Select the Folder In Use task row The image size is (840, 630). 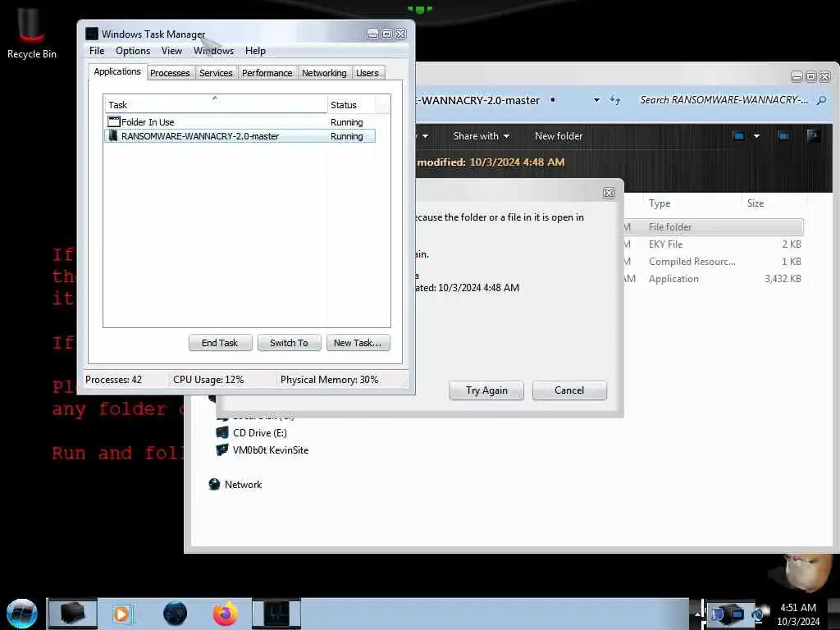click(x=240, y=122)
